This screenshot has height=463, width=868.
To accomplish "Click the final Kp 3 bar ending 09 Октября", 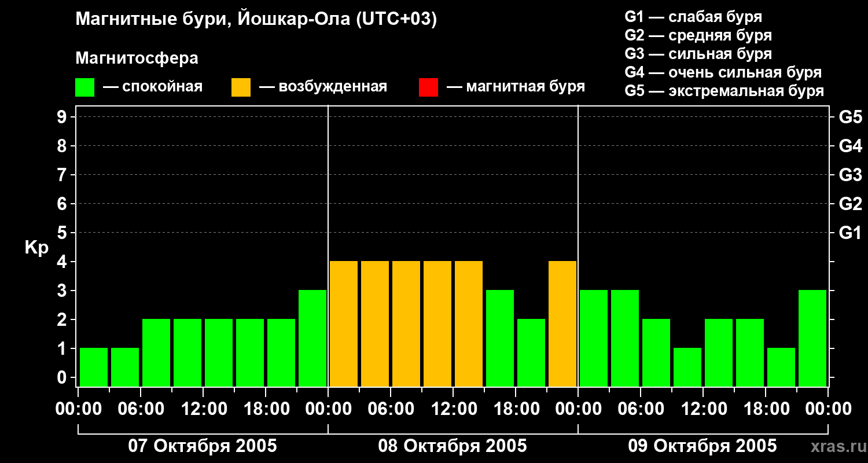I will coord(812,338).
